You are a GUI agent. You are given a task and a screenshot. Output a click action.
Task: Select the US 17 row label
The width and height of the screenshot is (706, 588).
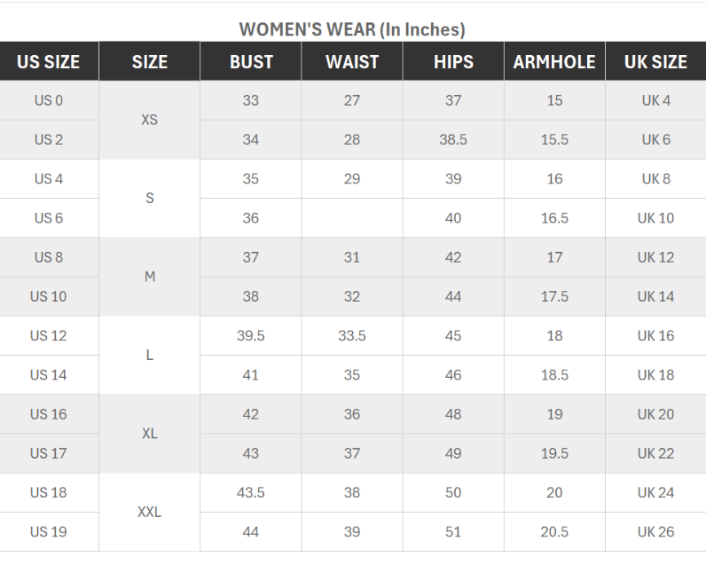tap(49, 454)
